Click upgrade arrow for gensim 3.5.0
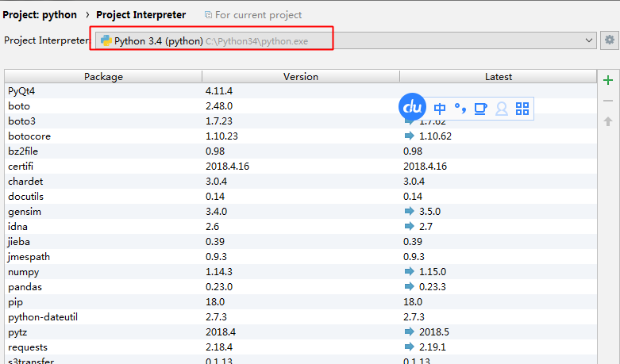The height and width of the screenshot is (364, 620). point(410,211)
